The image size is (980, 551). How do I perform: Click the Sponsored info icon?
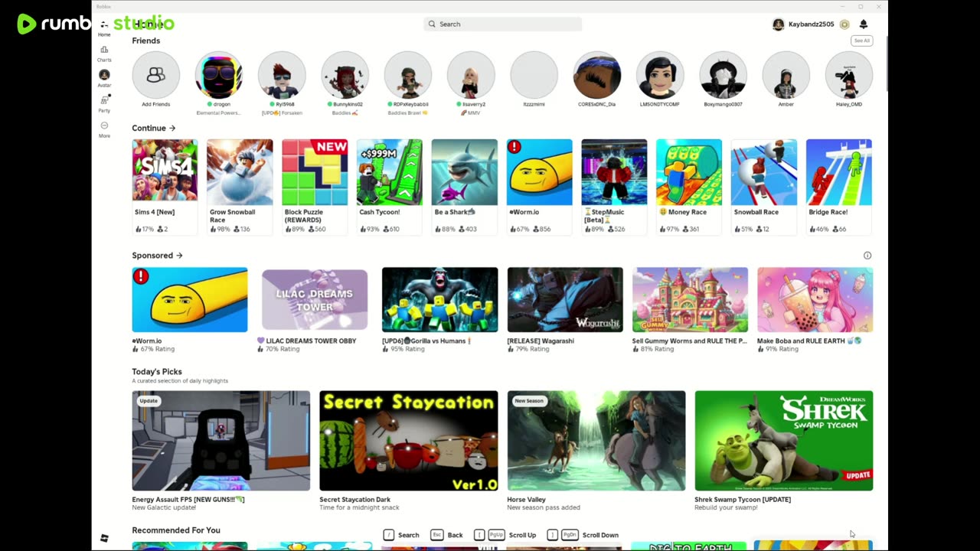[867, 256]
